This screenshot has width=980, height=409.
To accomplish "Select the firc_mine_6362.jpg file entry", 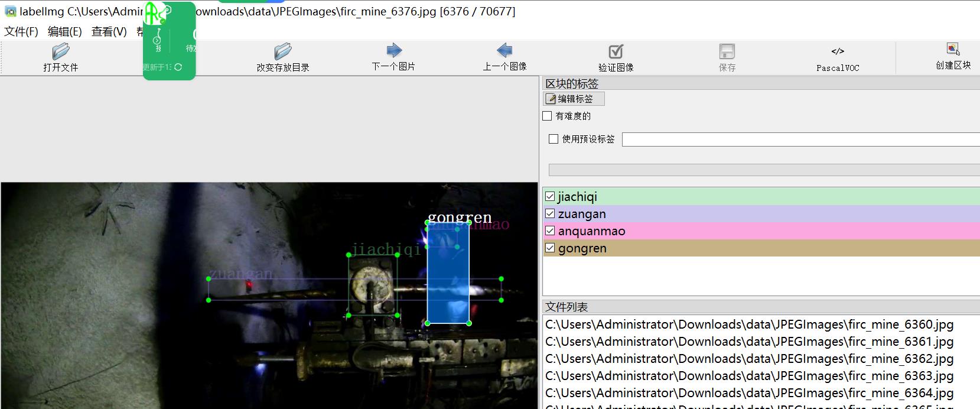I will point(749,359).
